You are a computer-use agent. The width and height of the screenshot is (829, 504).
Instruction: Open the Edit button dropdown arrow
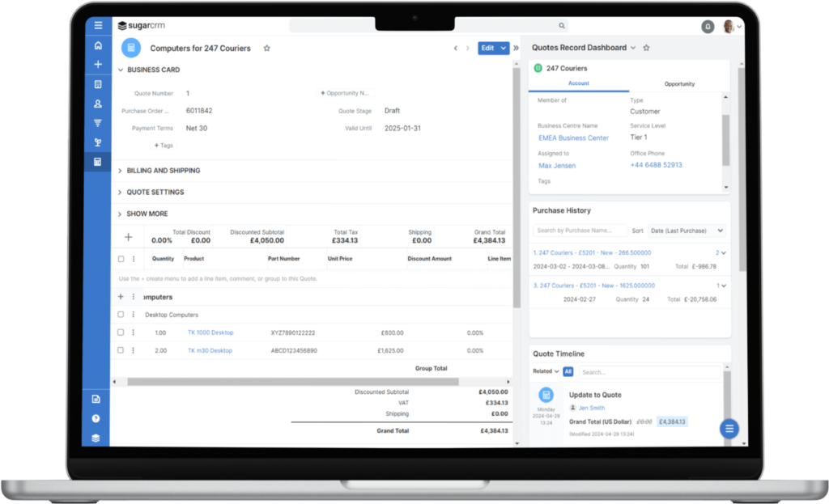(x=504, y=48)
